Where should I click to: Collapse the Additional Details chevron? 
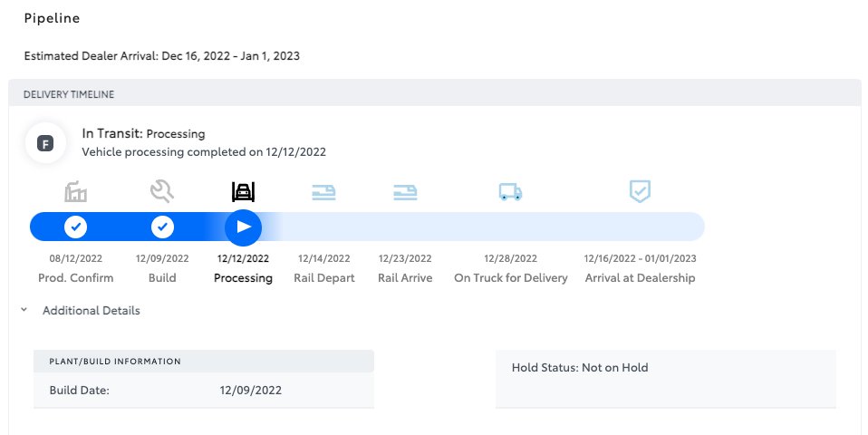pyautogui.click(x=24, y=310)
